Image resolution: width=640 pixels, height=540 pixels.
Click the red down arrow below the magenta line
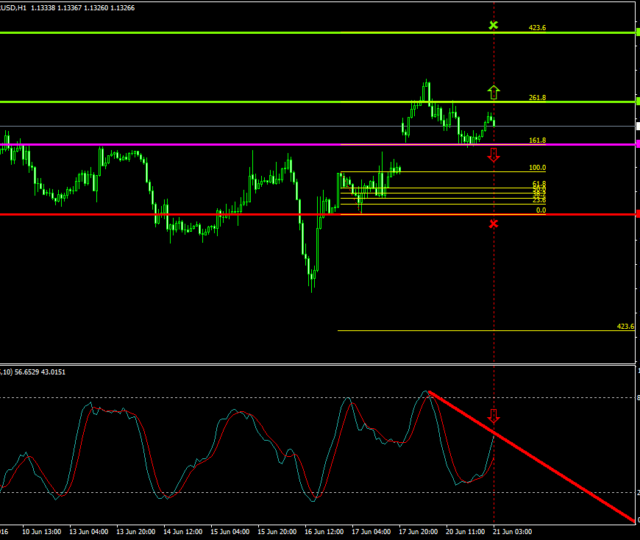click(493, 155)
